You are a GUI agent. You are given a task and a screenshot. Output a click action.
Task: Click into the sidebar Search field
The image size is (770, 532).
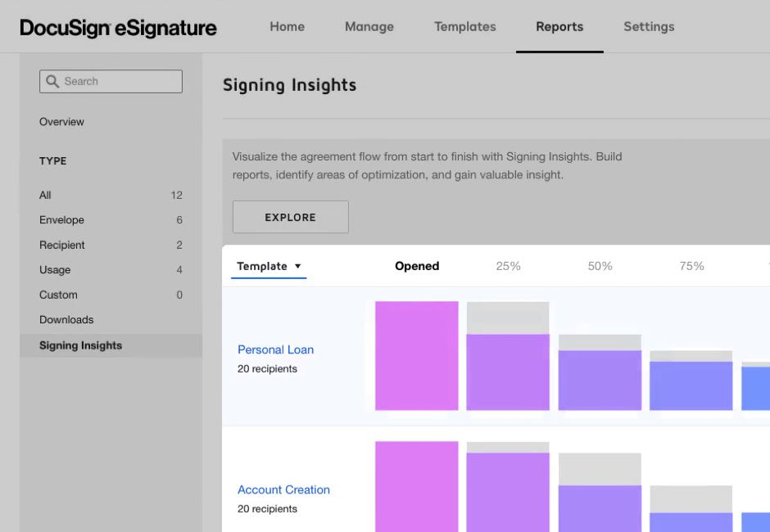119,81
